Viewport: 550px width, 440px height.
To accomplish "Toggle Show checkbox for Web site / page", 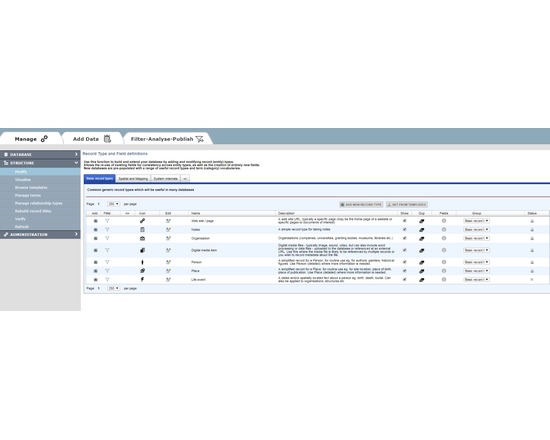I will 405,221.
